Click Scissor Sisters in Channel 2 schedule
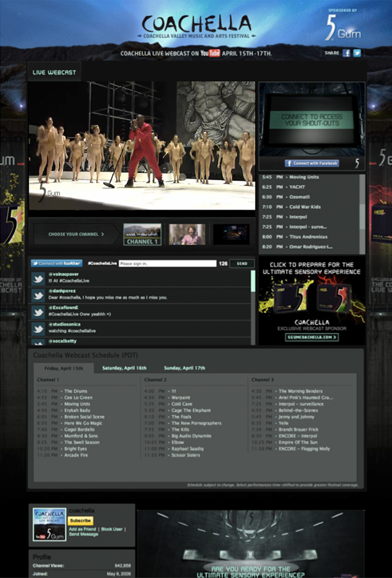This screenshot has width=392, height=578. point(186,455)
